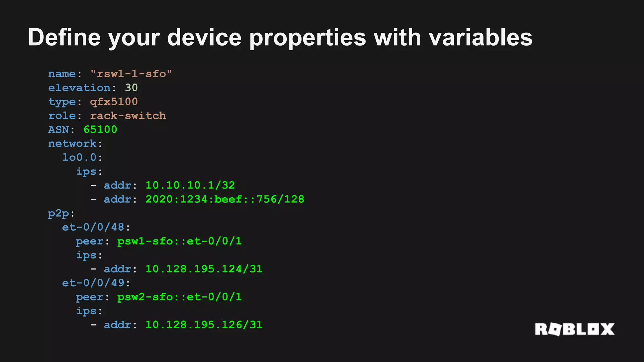Viewport: 644px width, 362px height.
Task: Click the et-0/0/48 interface key
Action: (93, 227)
